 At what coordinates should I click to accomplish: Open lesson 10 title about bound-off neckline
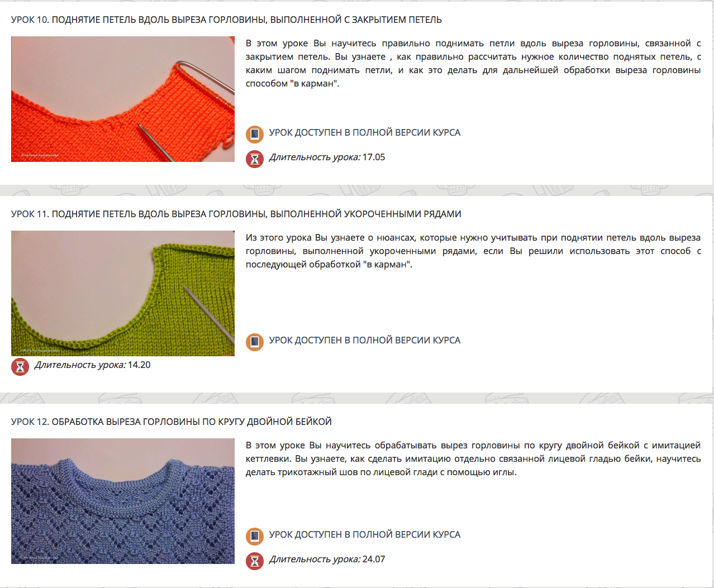coord(226,20)
